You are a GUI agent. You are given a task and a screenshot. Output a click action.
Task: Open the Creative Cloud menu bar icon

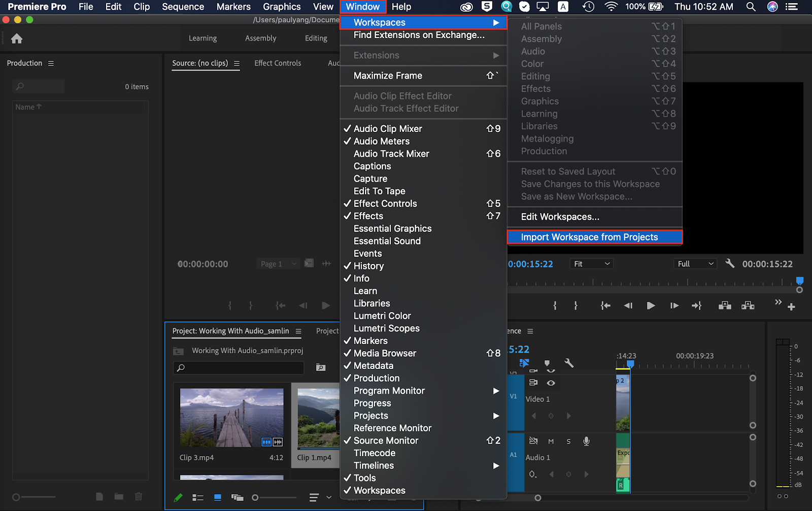coord(466,7)
